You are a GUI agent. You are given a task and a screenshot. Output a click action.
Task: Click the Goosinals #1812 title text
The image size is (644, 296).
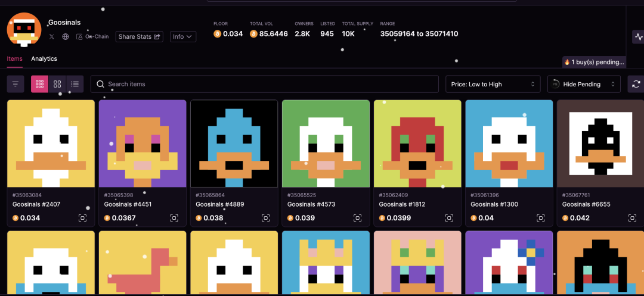click(x=402, y=204)
